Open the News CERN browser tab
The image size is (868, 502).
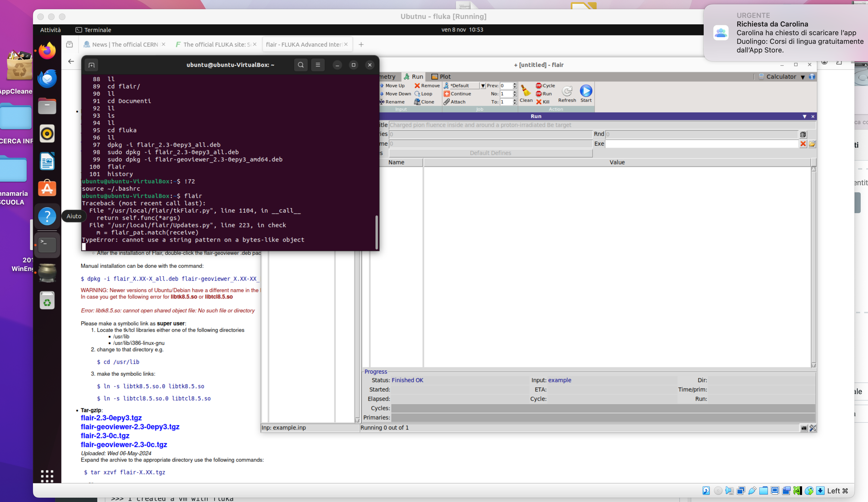124,44
